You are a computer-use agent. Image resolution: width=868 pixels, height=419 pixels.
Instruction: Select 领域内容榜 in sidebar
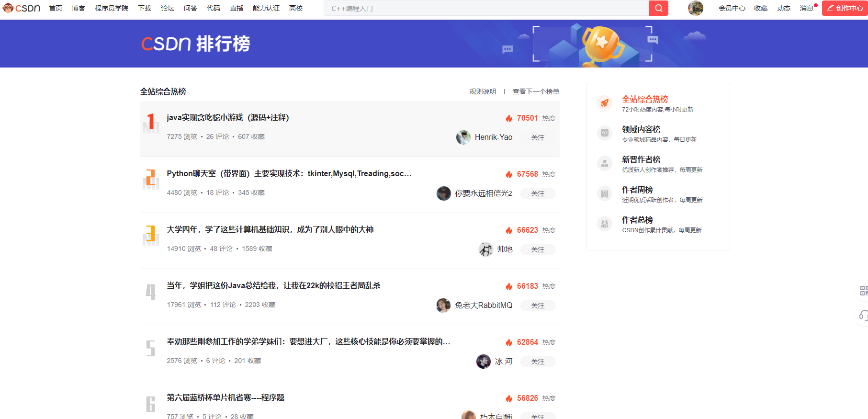(x=641, y=129)
